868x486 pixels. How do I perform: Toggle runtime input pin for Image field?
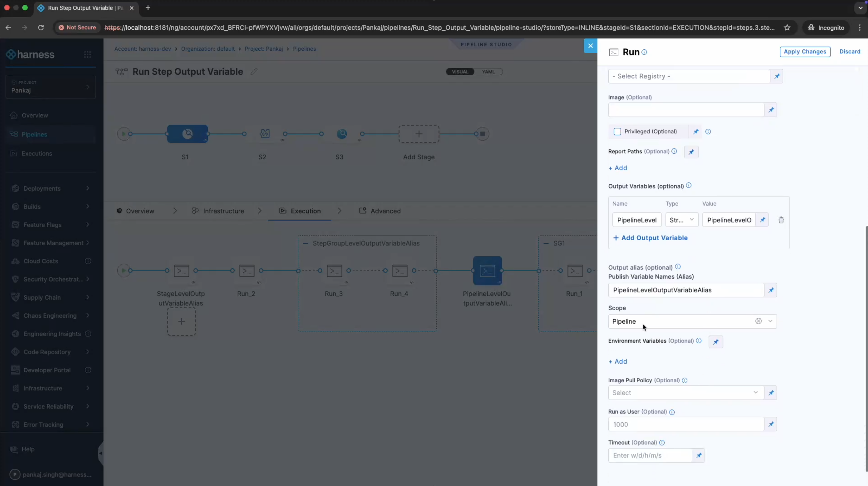coord(771,110)
